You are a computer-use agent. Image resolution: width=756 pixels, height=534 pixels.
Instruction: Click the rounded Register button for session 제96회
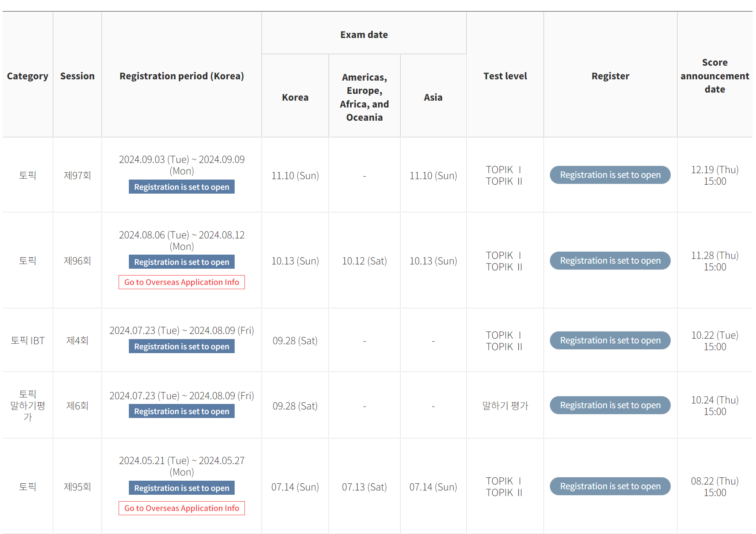[x=610, y=261]
